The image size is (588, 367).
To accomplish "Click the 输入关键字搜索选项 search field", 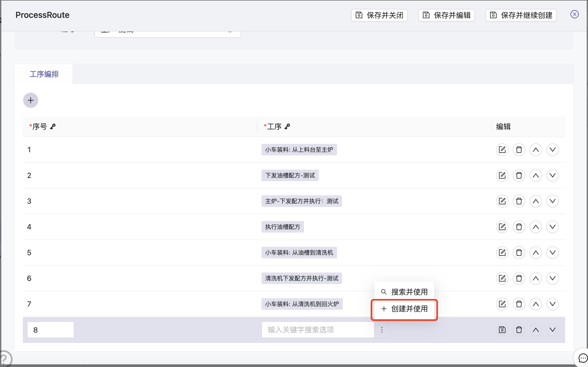I will 317,330.
